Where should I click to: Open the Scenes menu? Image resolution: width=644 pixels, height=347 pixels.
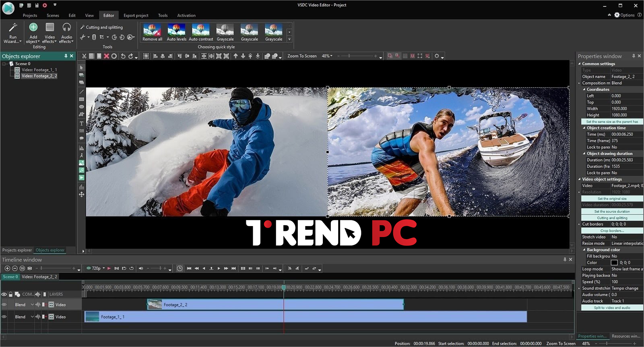click(x=53, y=15)
